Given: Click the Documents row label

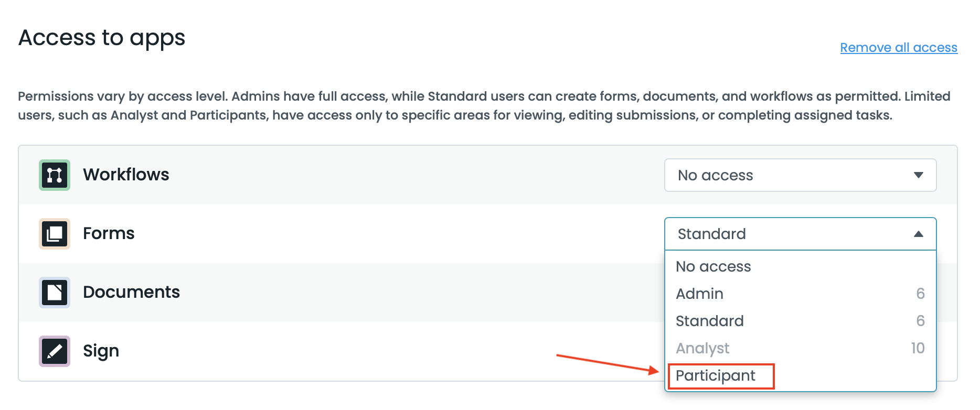Looking at the screenshot, I should pyautogui.click(x=131, y=292).
